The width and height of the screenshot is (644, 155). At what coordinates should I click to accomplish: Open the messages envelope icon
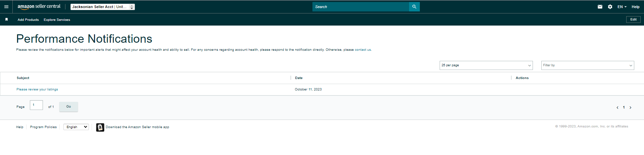(600, 7)
